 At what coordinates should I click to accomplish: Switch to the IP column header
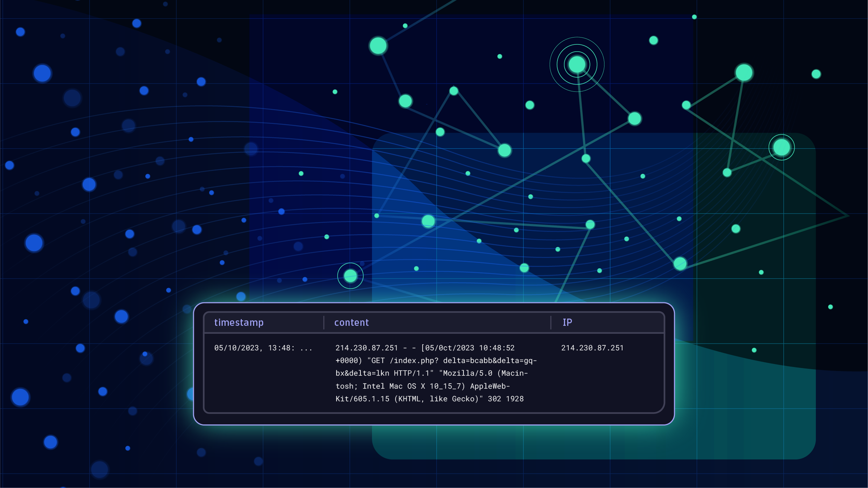pos(567,322)
